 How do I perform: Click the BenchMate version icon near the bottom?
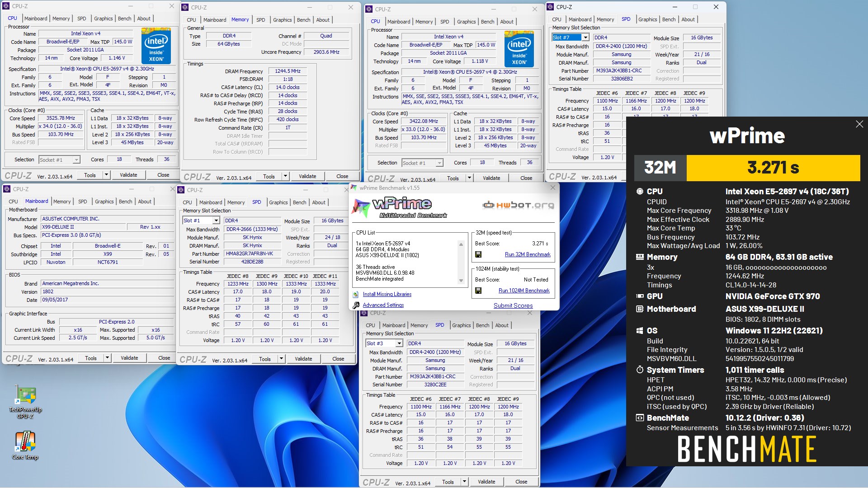coord(640,418)
